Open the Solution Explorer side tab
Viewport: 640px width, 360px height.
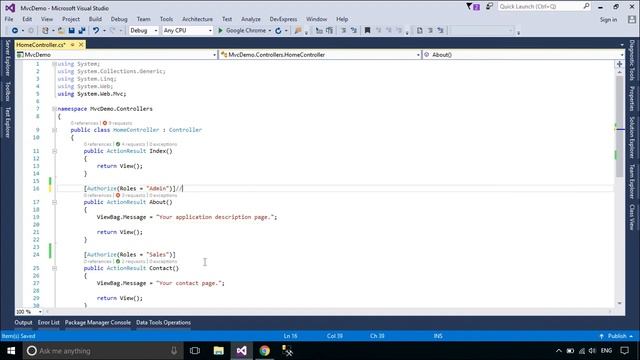(632, 138)
